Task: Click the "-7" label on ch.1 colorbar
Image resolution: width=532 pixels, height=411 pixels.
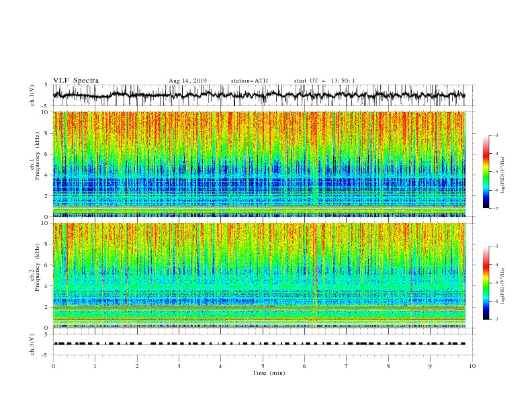Action: click(x=495, y=208)
